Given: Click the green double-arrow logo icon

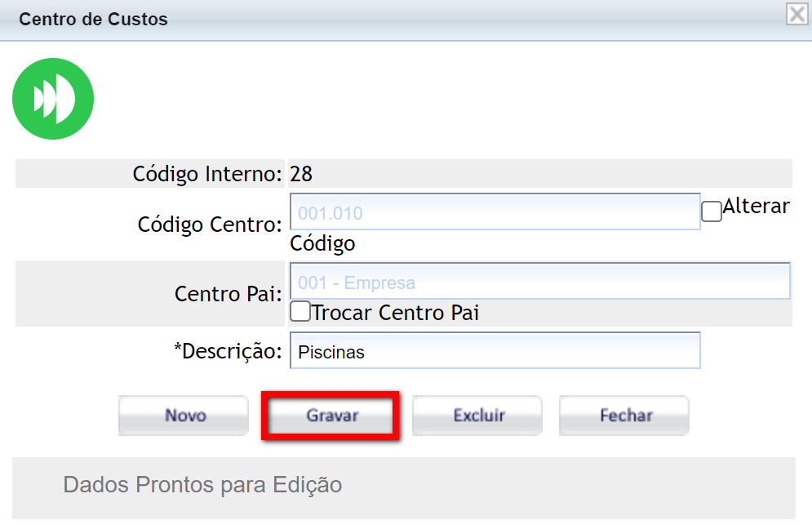Looking at the screenshot, I should pyautogui.click(x=53, y=99).
